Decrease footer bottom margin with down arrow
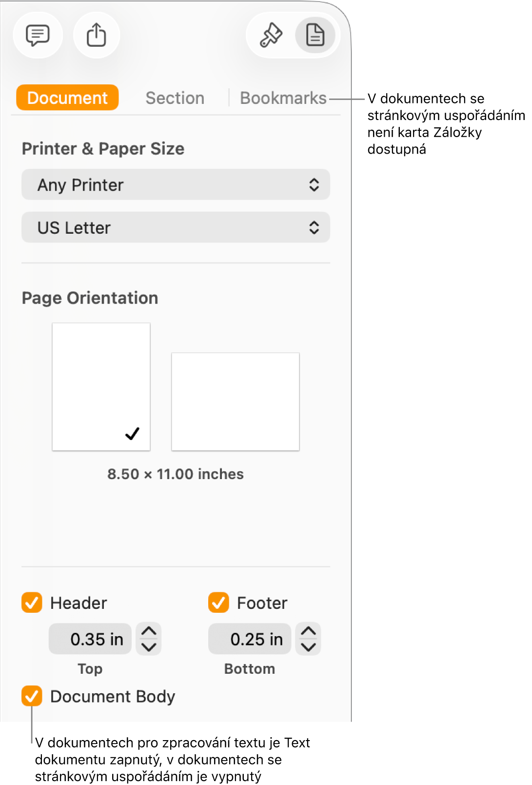 (308, 647)
